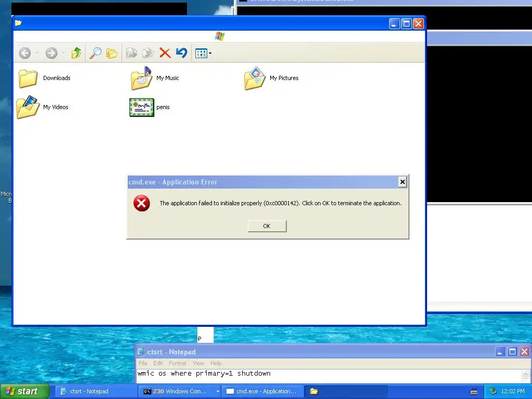The height and width of the screenshot is (399, 532).
Task: Minimize the Explorer folder window
Action: pos(394,24)
